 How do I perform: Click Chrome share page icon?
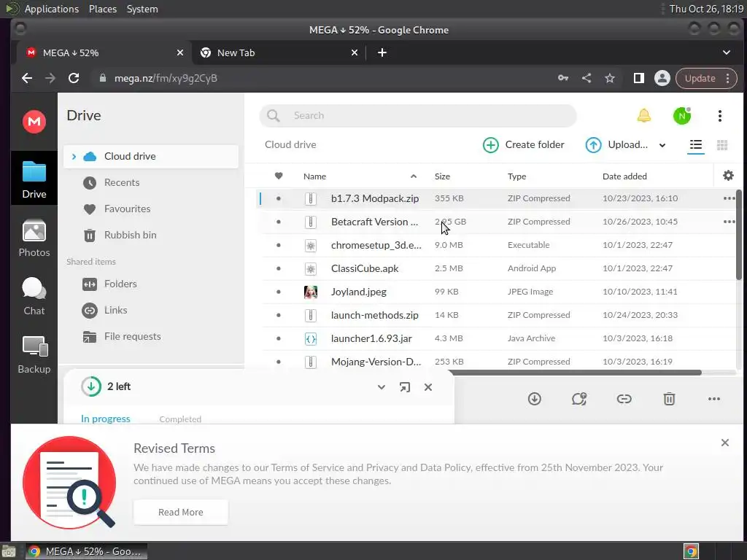click(x=587, y=78)
